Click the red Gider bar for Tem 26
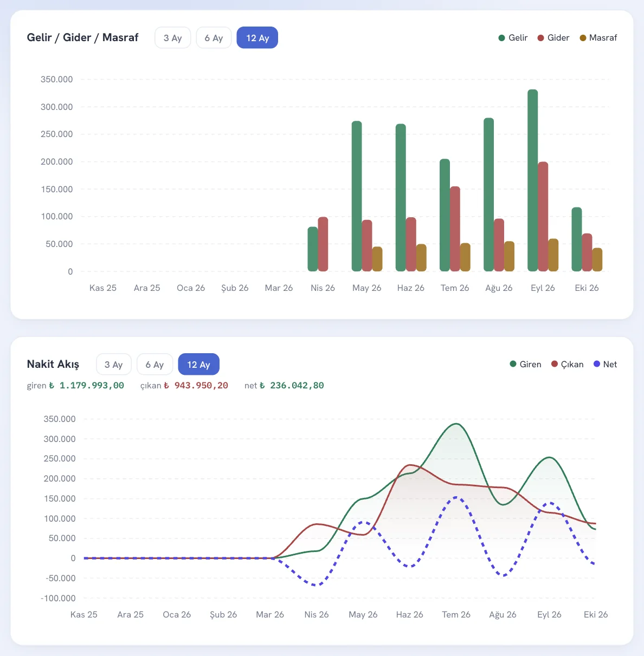 coord(455,229)
